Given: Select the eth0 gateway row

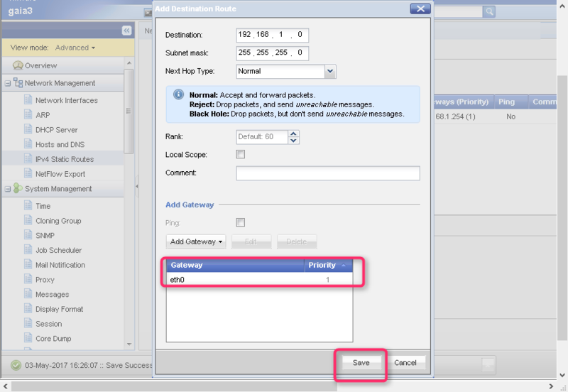Looking at the screenshot, I should (259, 280).
